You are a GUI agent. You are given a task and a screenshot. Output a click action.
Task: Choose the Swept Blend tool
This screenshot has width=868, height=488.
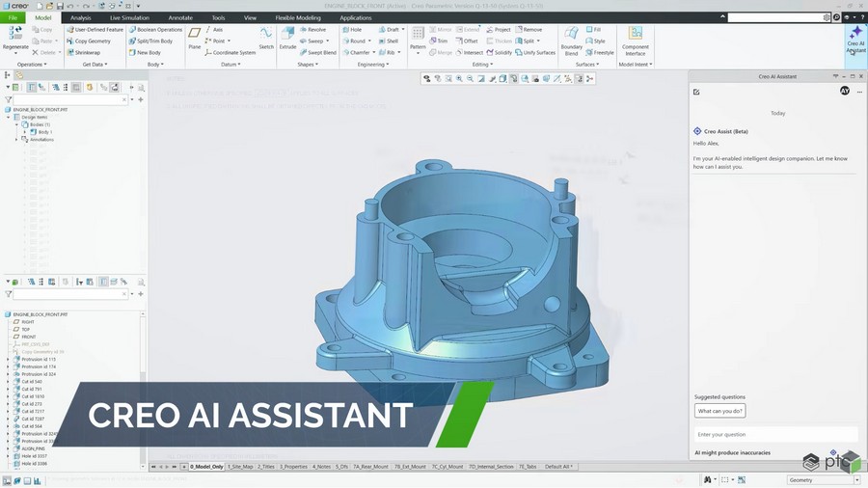[x=317, y=53]
